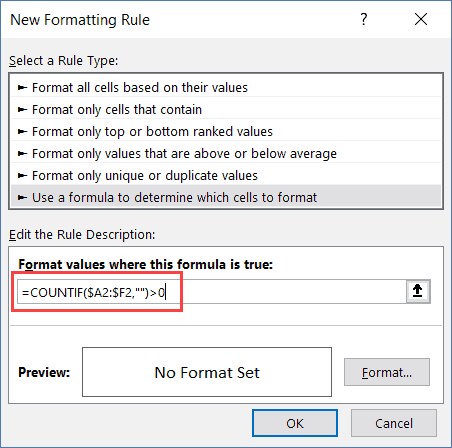Select Format only cells that contain
452x448 pixels.
pos(226,110)
